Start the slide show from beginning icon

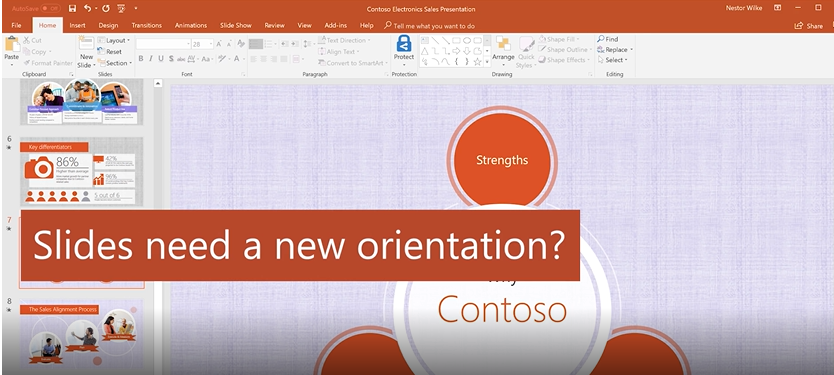pyautogui.click(x=121, y=9)
